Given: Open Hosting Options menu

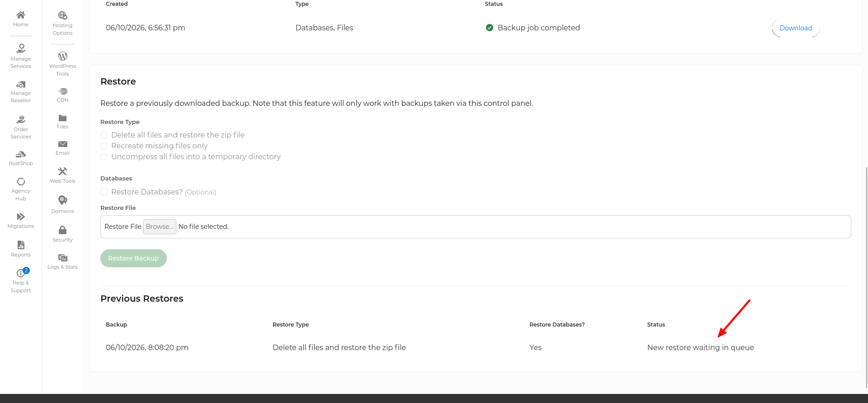Looking at the screenshot, I should click(x=62, y=24).
